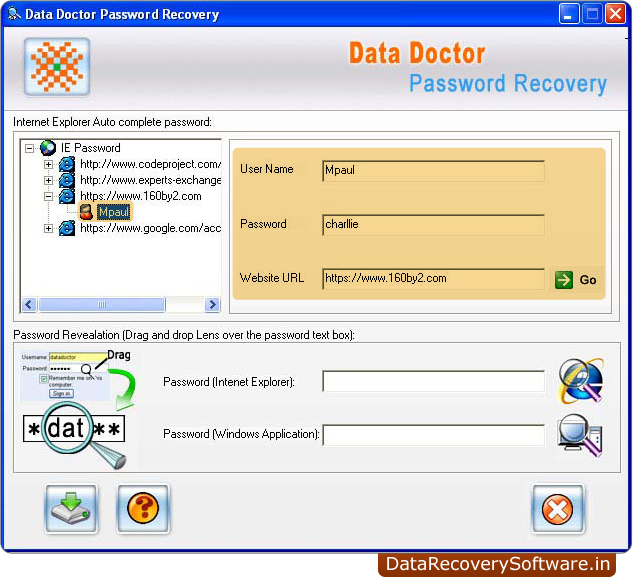The width and height of the screenshot is (633, 577).
Task: Click the orange exit cross button
Action: tap(558, 509)
